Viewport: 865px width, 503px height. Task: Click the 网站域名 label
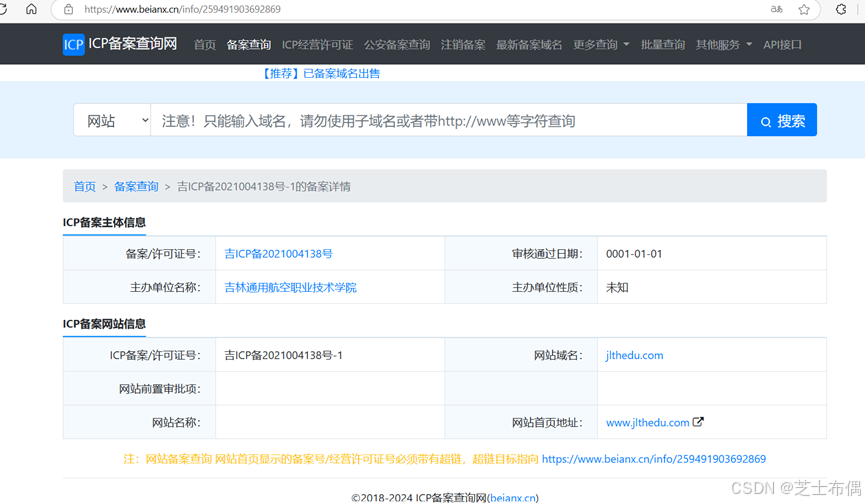tap(558, 355)
